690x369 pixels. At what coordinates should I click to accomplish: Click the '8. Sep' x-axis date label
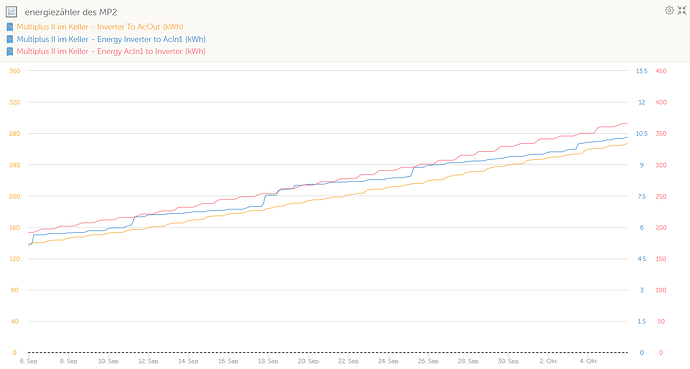pos(68,361)
